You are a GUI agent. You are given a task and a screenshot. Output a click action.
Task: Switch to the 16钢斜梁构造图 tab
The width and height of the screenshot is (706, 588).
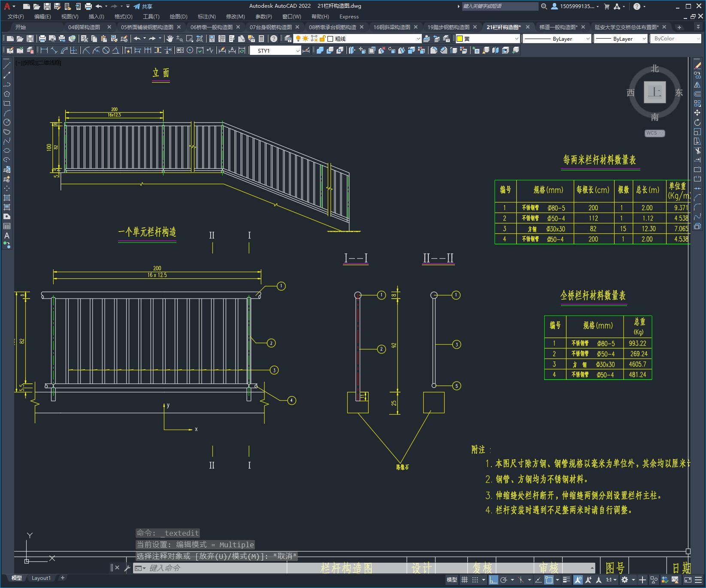point(391,27)
